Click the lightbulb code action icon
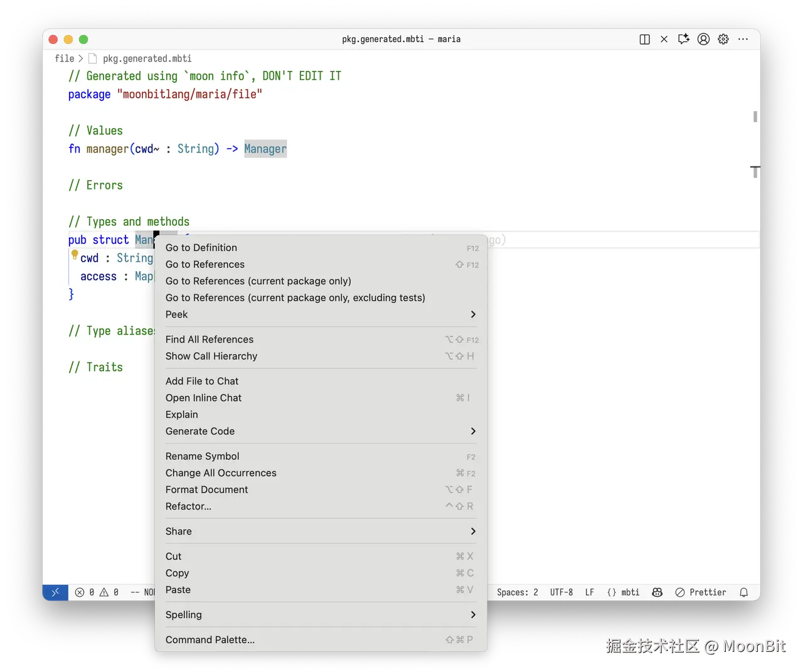 75,255
